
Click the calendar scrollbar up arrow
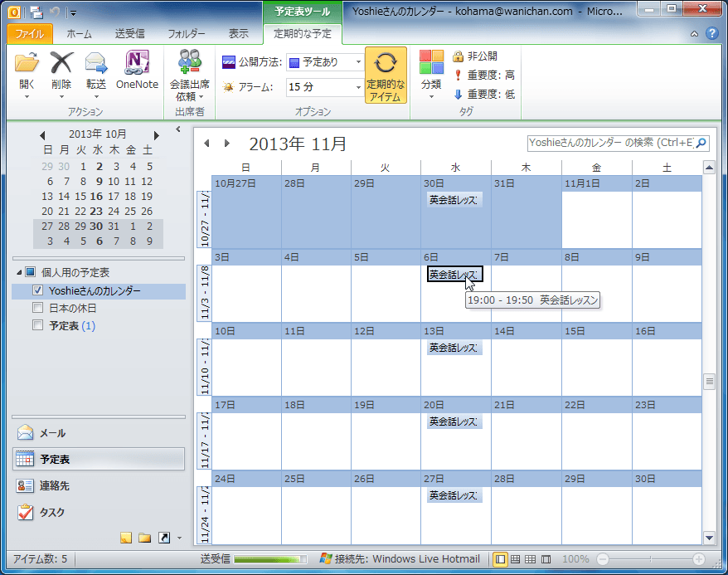[709, 168]
